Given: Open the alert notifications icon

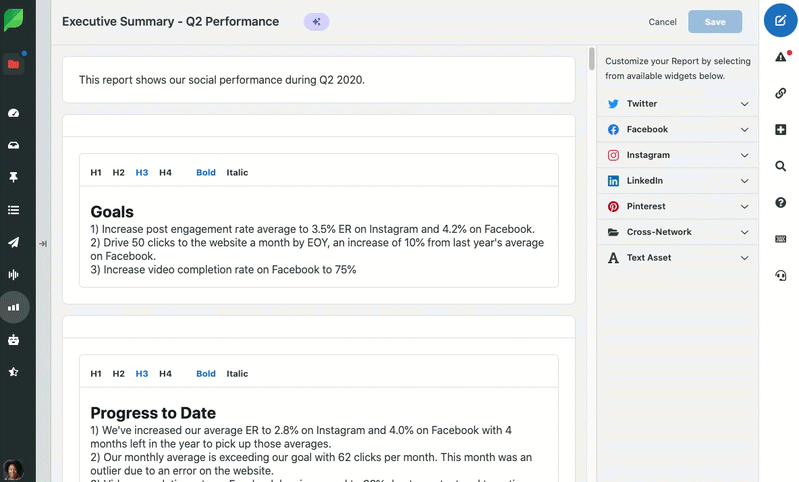Looking at the screenshot, I should tap(780, 58).
